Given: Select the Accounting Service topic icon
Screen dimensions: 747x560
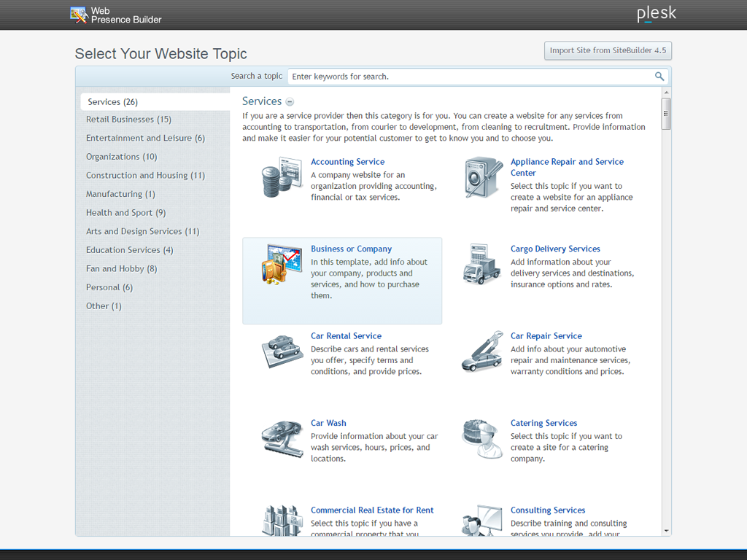Looking at the screenshot, I should click(x=282, y=178).
